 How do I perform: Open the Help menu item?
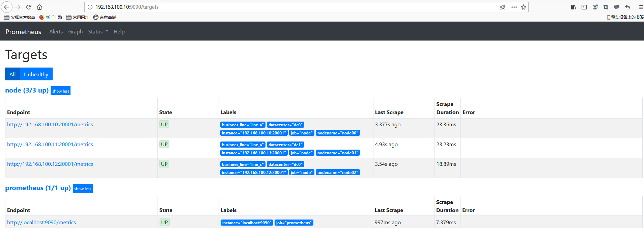click(119, 32)
